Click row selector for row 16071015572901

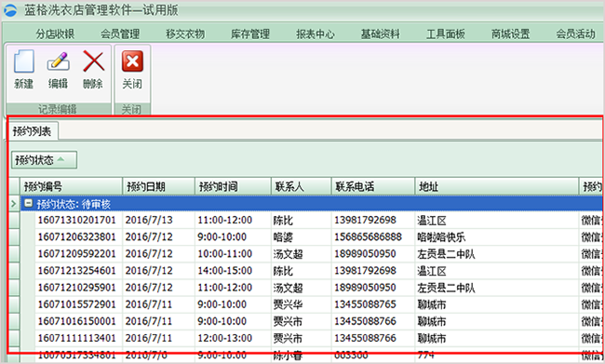pyautogui.click(x=14, y=304)
